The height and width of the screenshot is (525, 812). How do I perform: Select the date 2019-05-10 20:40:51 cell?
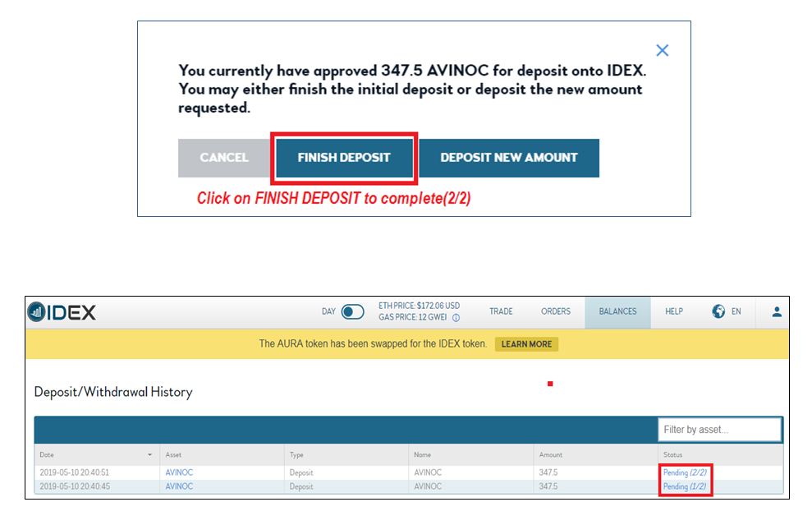tap(75, 472)
